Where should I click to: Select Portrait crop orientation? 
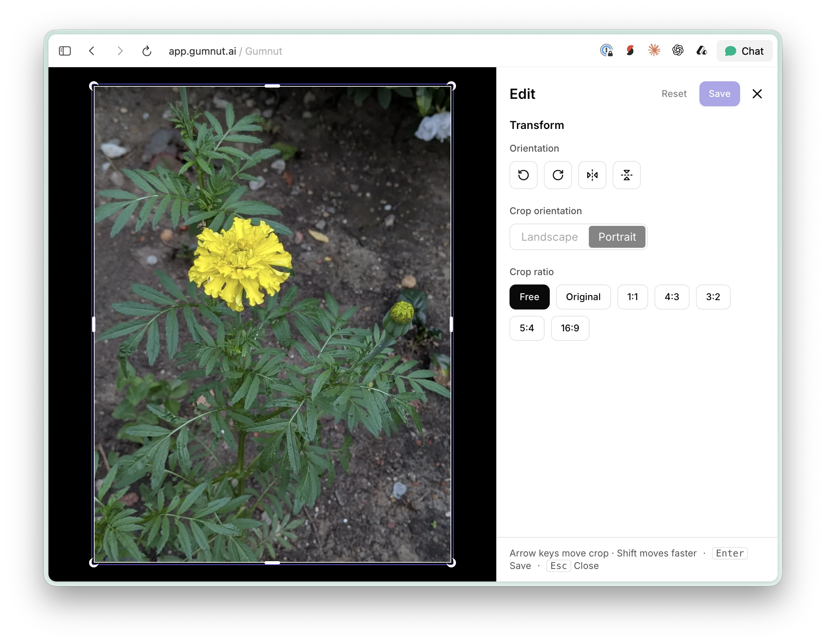(x=617, y=237)
